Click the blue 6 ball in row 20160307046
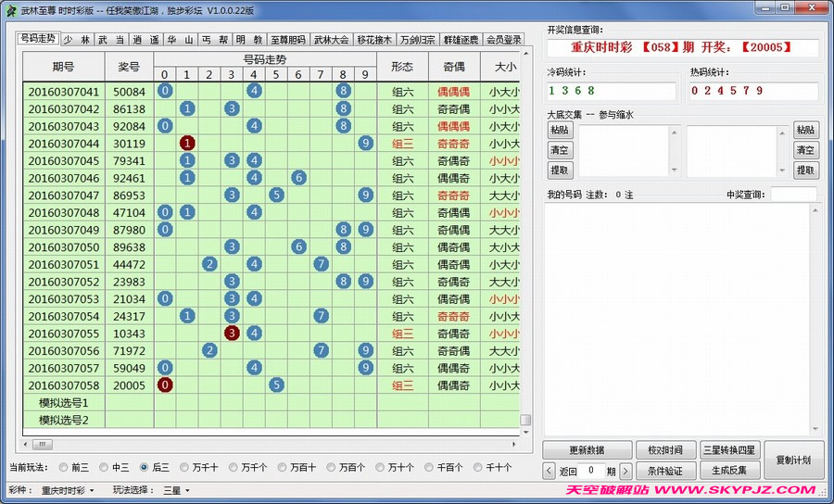The height and width of the screenshot is (504, 834). point(298,178)
